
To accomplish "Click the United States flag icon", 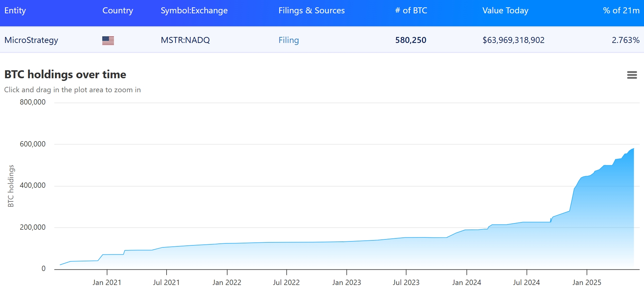I will click(x=108, y=41).
